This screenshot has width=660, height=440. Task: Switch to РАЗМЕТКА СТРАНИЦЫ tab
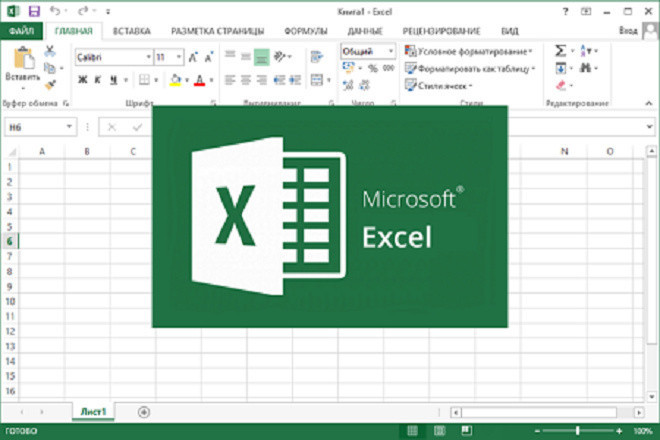coord(218,31)
